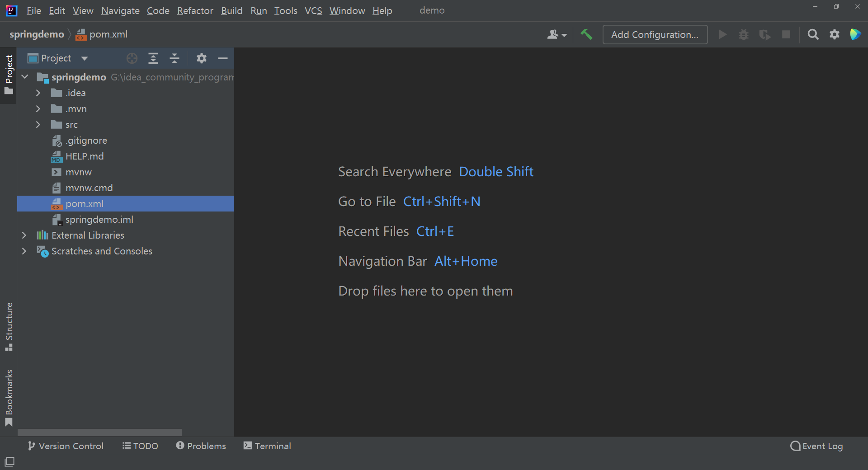
Task: Open the Refactor menu
Action: click(195, 10)
